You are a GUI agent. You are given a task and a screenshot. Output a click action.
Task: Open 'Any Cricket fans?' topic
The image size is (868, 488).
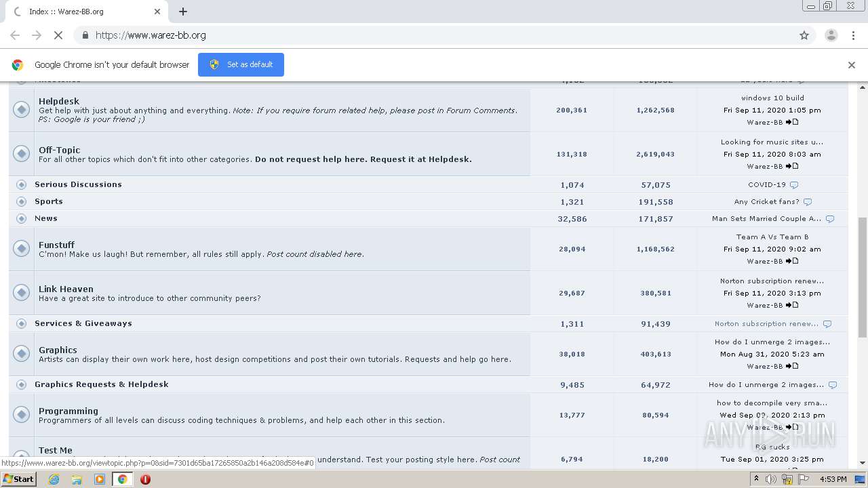pyautogui.click(x=766, y=201)
